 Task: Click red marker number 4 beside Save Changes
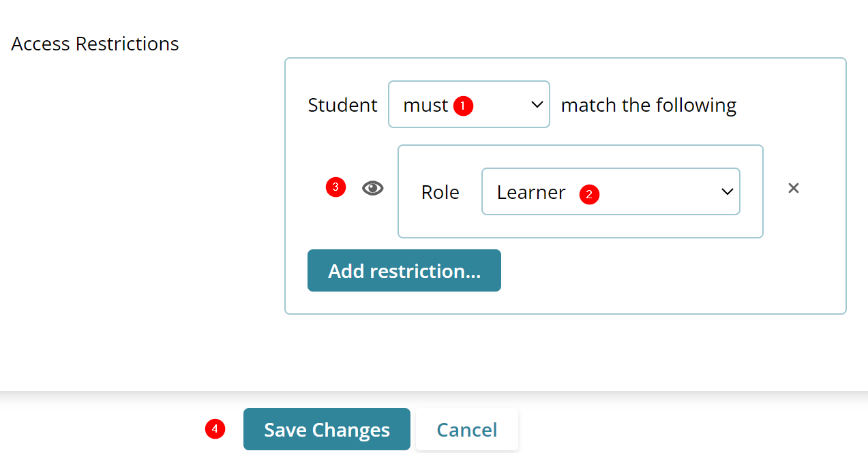(x=215, y=429)
